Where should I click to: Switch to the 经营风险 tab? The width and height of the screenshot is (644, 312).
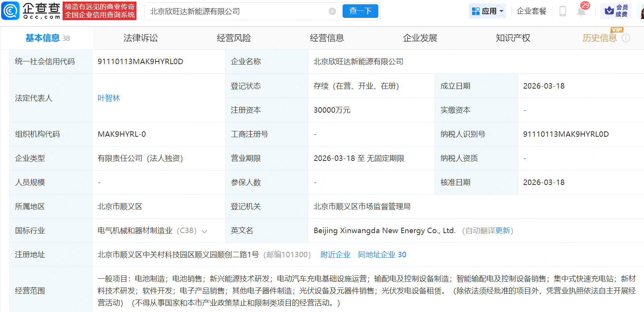[234, 38]
